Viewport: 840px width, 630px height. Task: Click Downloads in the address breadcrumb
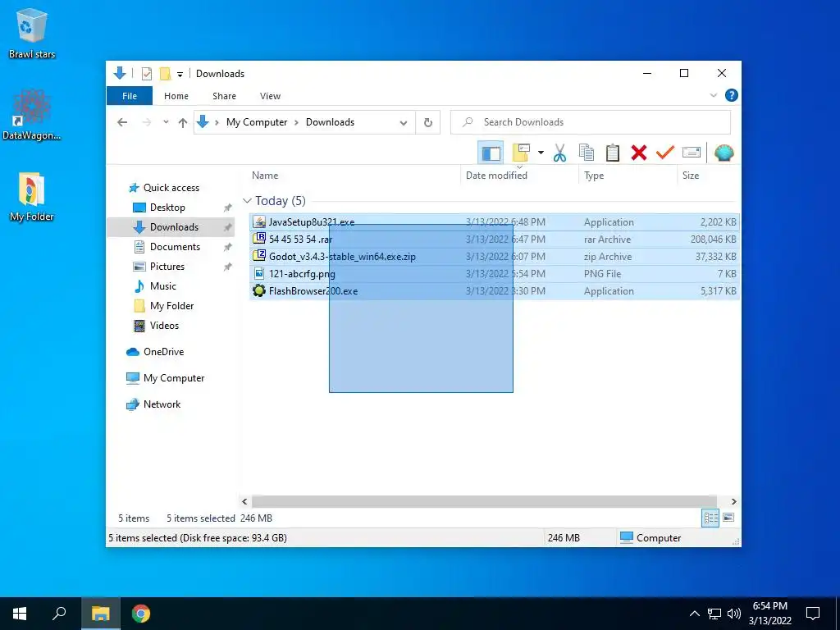tap(330, 122)
